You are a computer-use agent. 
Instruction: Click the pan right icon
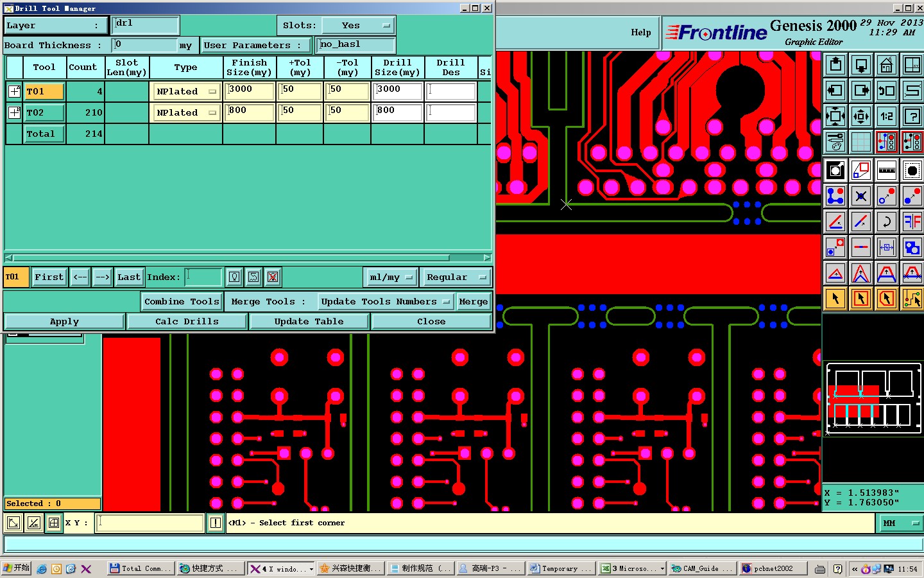tap(861, 91)
